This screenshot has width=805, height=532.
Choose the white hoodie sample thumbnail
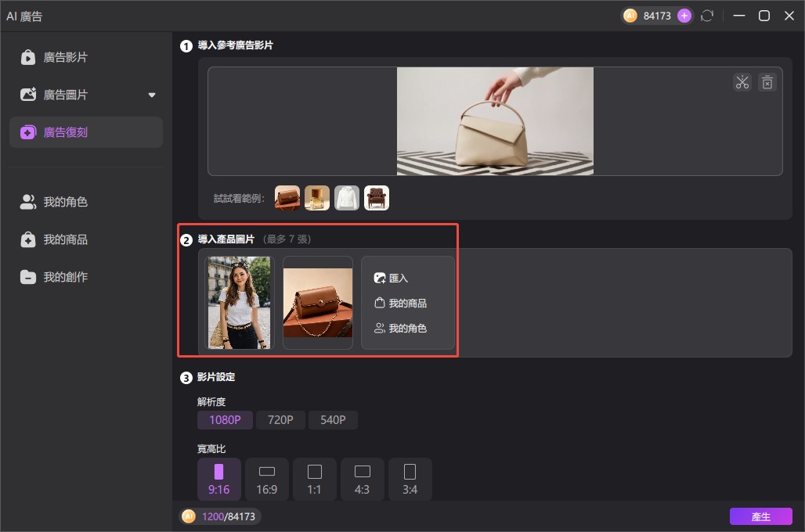click(347, 198)
